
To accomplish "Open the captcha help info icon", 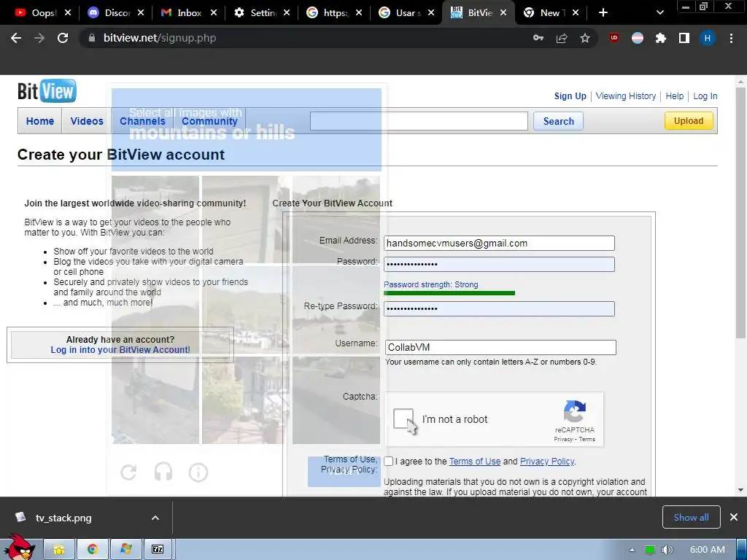I will point(198,472).
